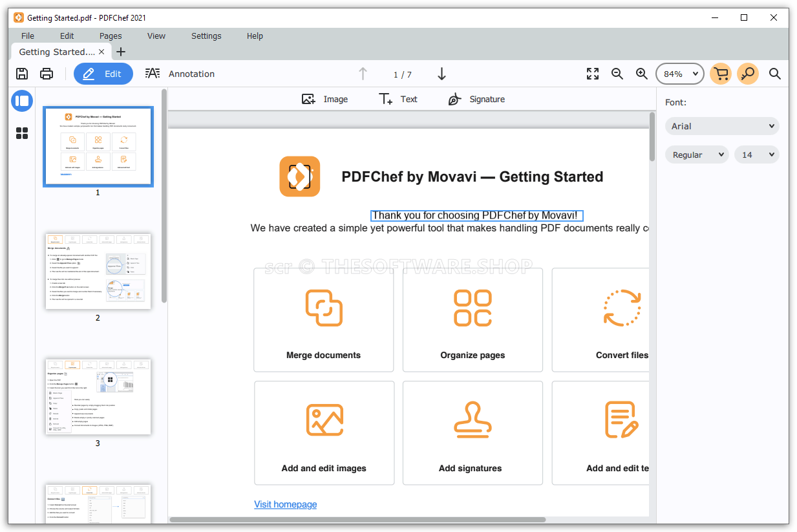This screenshot has height=532, width=797.
Task: Toggle the Edit mode button
Action: point(103,74)
